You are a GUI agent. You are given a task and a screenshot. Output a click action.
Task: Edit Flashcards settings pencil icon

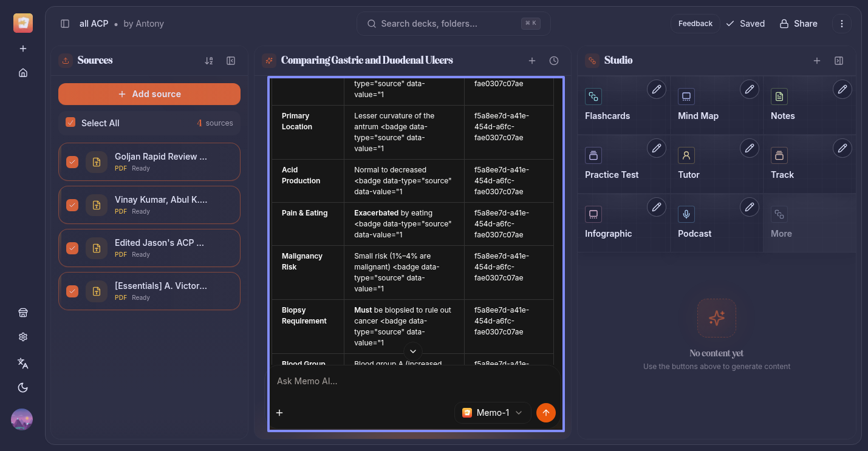click(656, 90)
